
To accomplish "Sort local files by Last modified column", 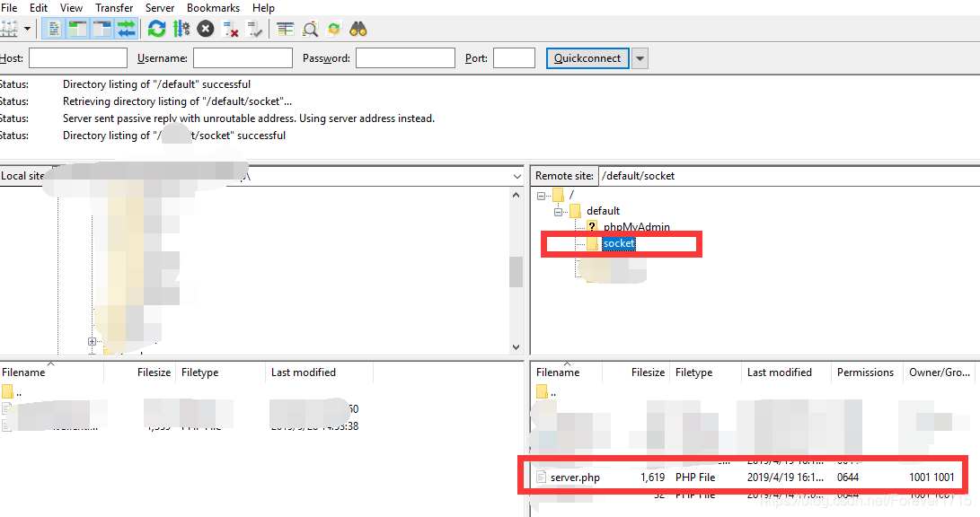I will pos(320,372).
